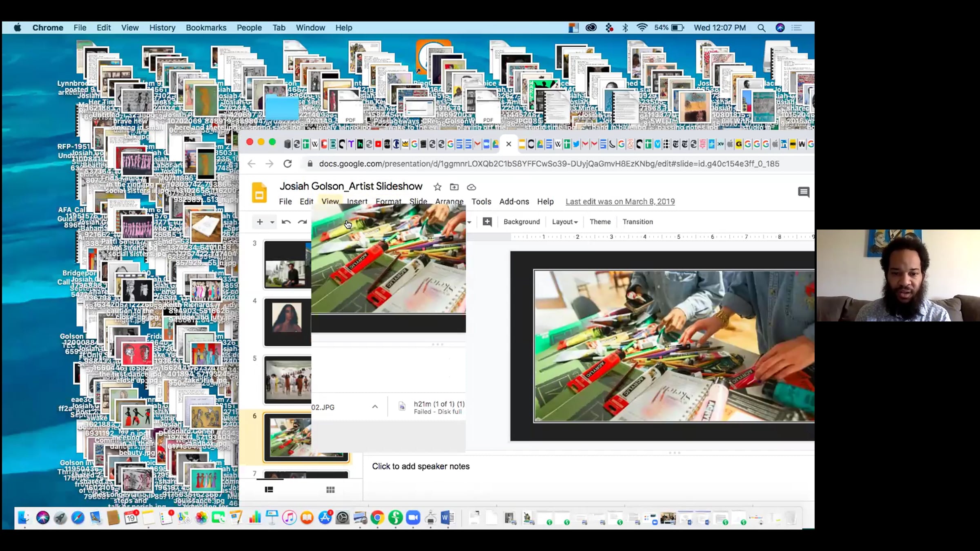This screenshot has width=980, height=551.
Task: Click the Background button
Action: pyautogui.click(x=521, y=222)
